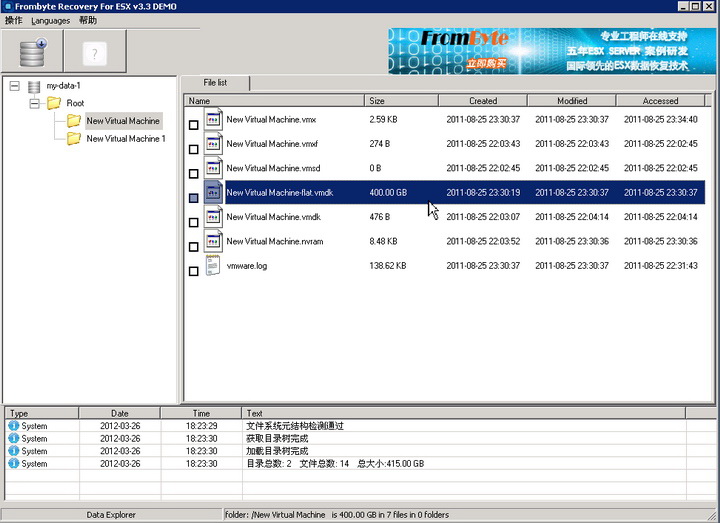Collapse the my-data-1 tree node
720x523 pixels.
(x=15, y=86)
